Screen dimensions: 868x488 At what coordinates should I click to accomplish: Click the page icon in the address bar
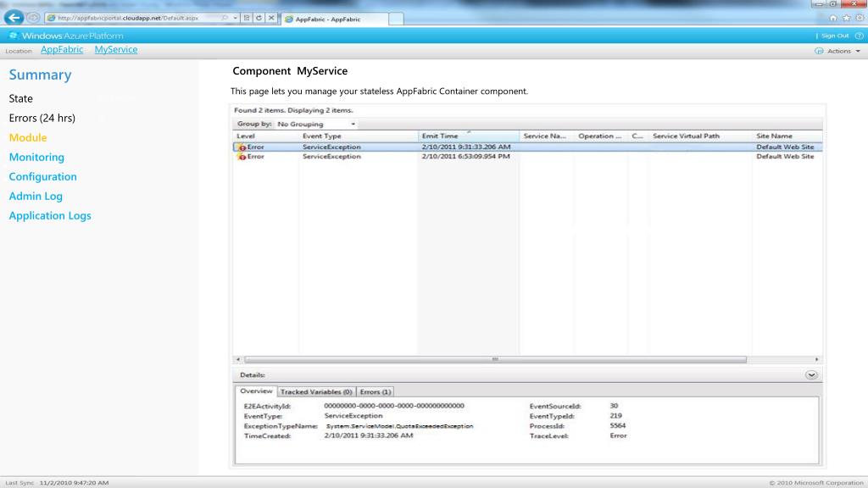52,18
